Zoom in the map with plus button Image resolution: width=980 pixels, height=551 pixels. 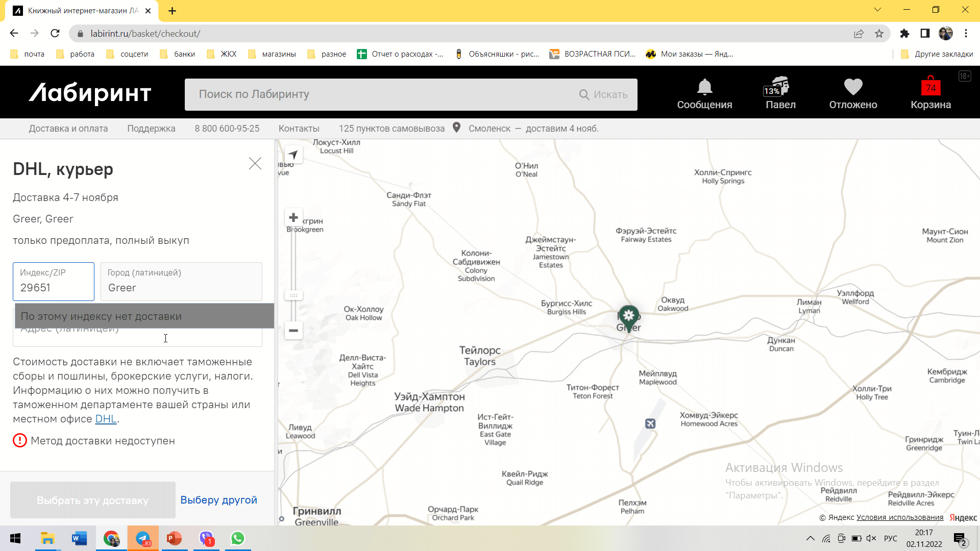[x=293, y=218]
